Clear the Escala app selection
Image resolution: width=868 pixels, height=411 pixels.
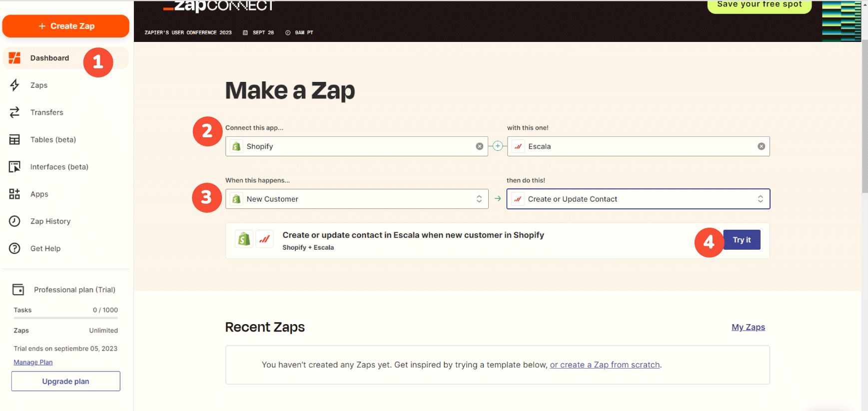pyautogui.click(x=761, y=146)
